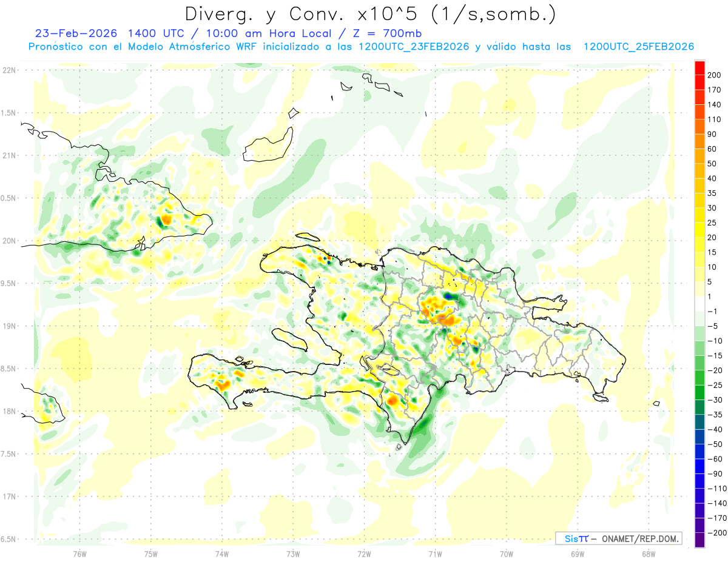Click the 72W longitude axis label

(364, 554)
